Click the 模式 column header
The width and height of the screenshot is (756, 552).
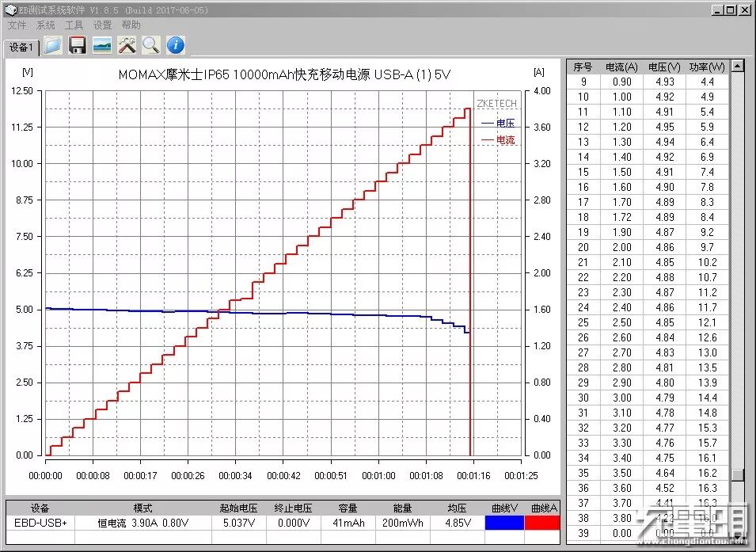(142, 508)
